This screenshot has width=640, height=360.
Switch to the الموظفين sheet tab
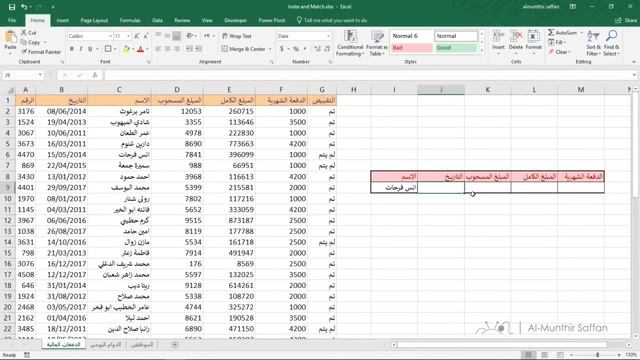pyautogui.click(x=141, y=345)
